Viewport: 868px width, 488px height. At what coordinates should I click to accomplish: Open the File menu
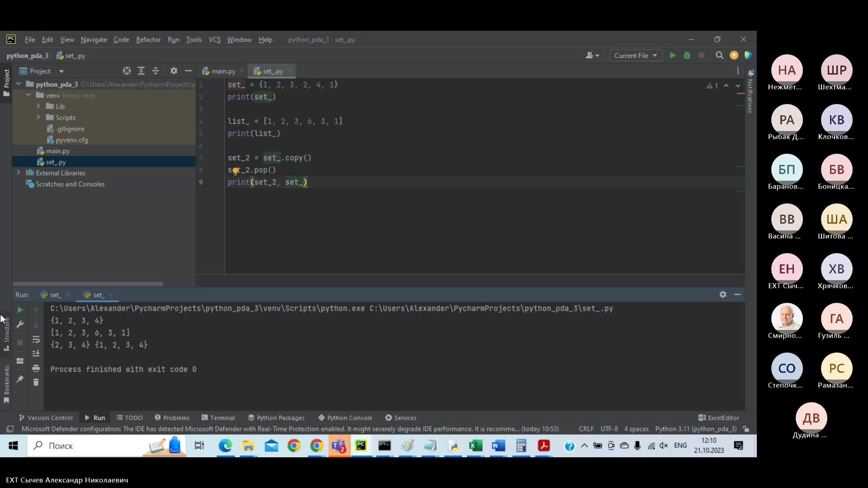(29, 40)
